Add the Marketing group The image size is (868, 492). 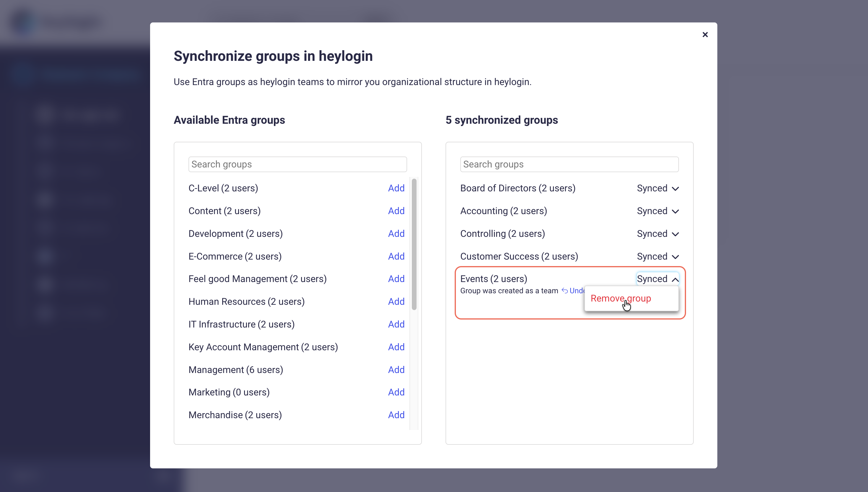pyautogui.click(x=396, y=392)
